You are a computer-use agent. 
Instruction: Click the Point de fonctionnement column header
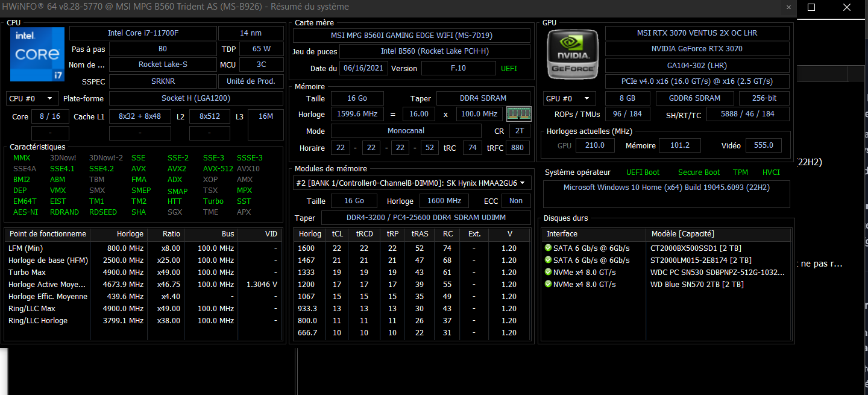pyautogui.click(x=48, y=234)
